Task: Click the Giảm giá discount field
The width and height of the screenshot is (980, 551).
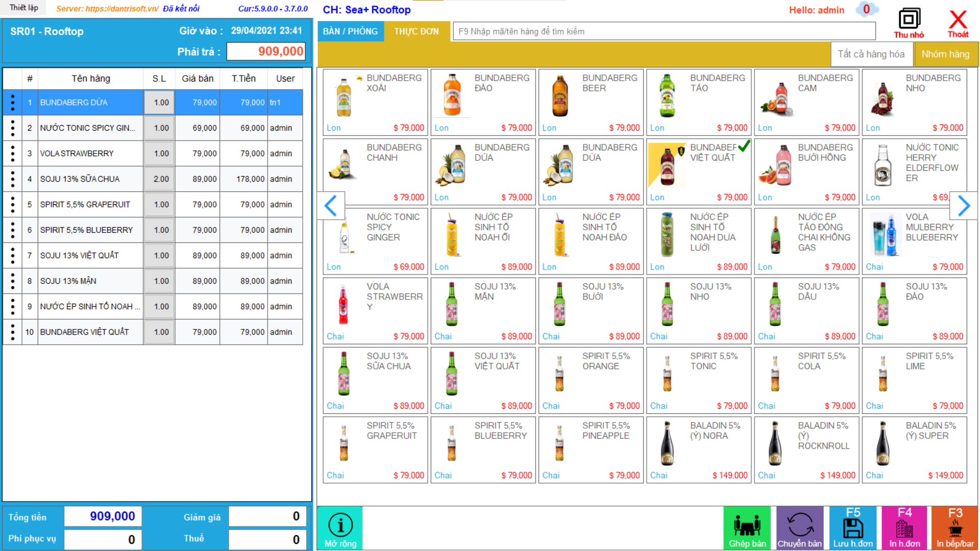Action: (x=267, y=516)
